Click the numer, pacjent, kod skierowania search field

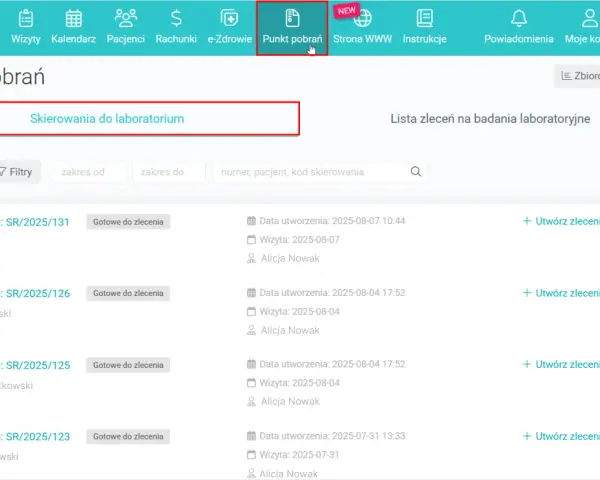coord(320,172)
